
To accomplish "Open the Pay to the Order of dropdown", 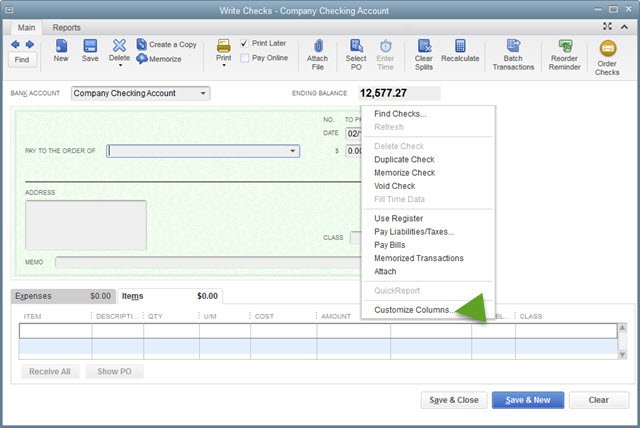I will point(293,151).
